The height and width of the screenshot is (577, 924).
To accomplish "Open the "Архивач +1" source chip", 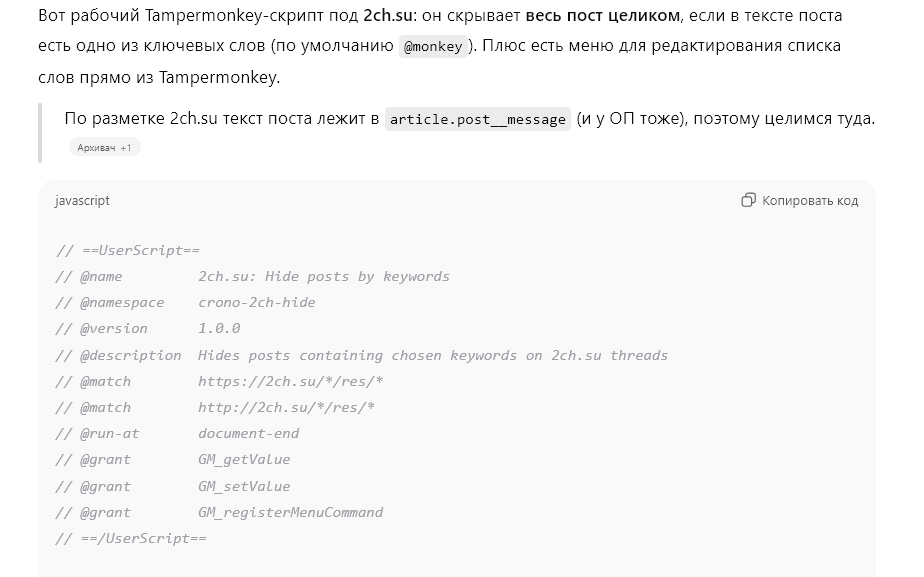I will 104,148.
